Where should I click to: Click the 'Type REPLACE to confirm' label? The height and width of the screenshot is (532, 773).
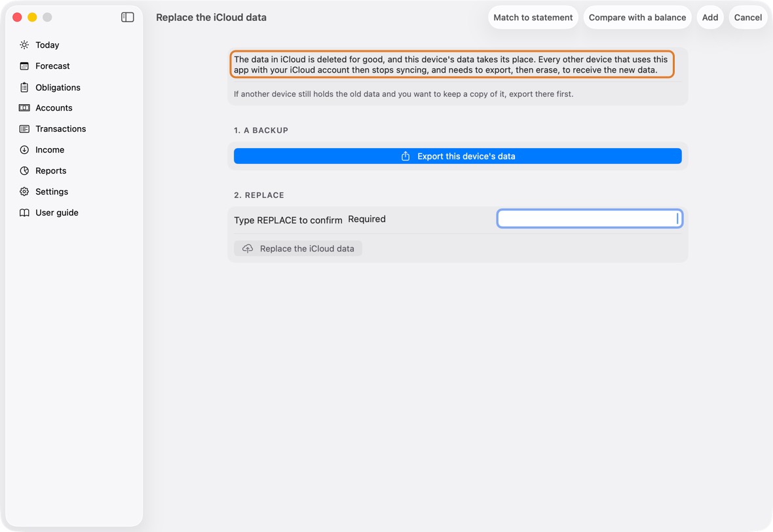(x=288, y=220)
